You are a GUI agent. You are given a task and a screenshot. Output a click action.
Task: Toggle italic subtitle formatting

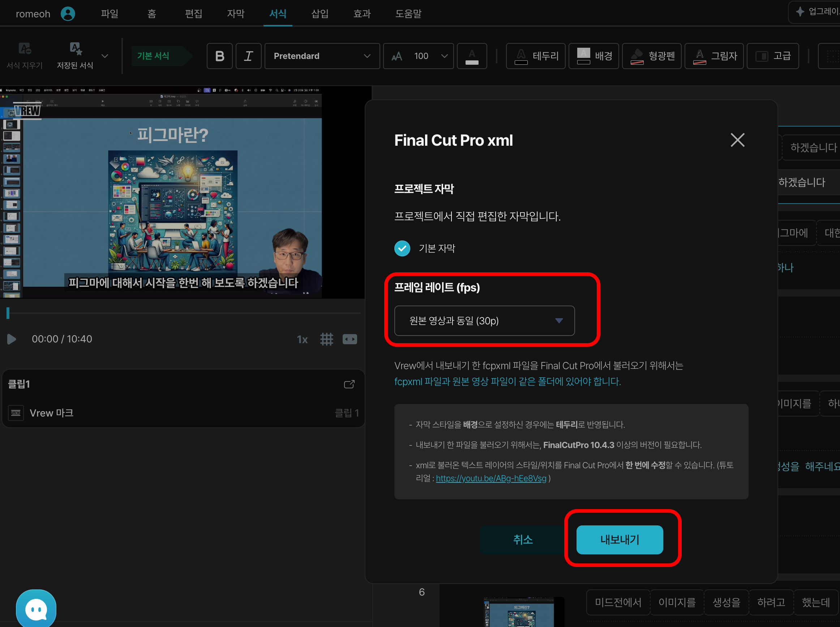click(248, 56)
